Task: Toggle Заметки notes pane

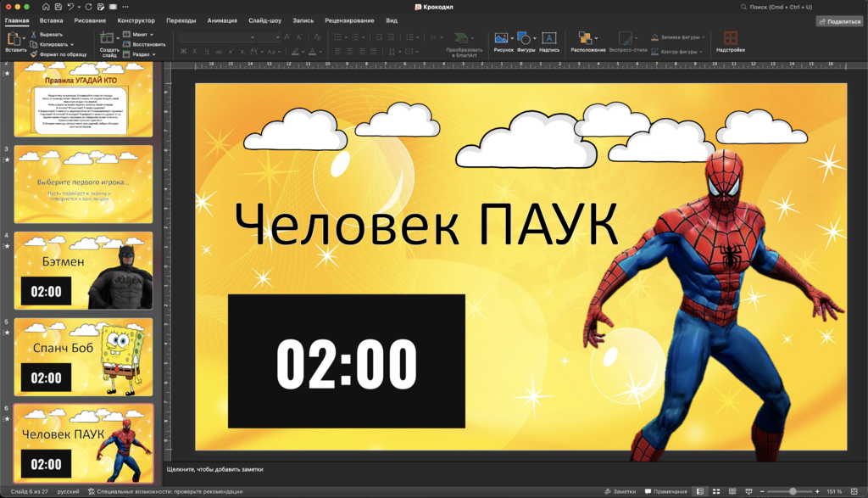Action: click(620, 491)
